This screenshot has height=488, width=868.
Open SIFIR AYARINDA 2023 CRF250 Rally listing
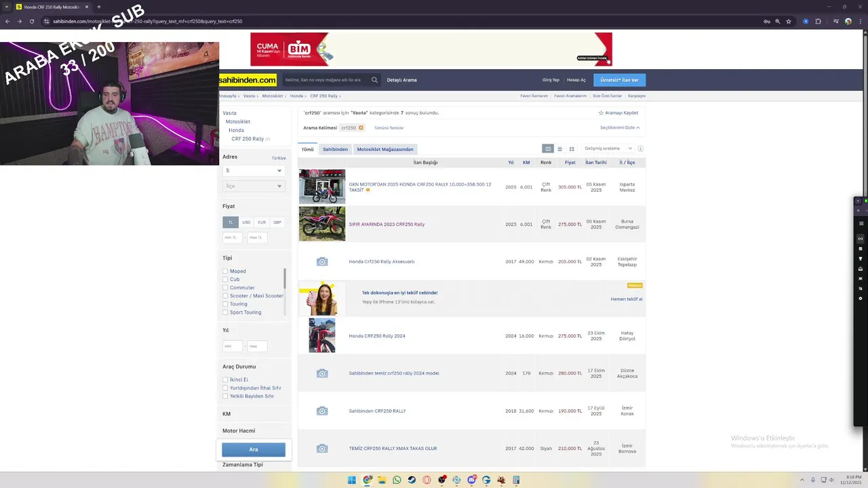(x=387, y=224)
